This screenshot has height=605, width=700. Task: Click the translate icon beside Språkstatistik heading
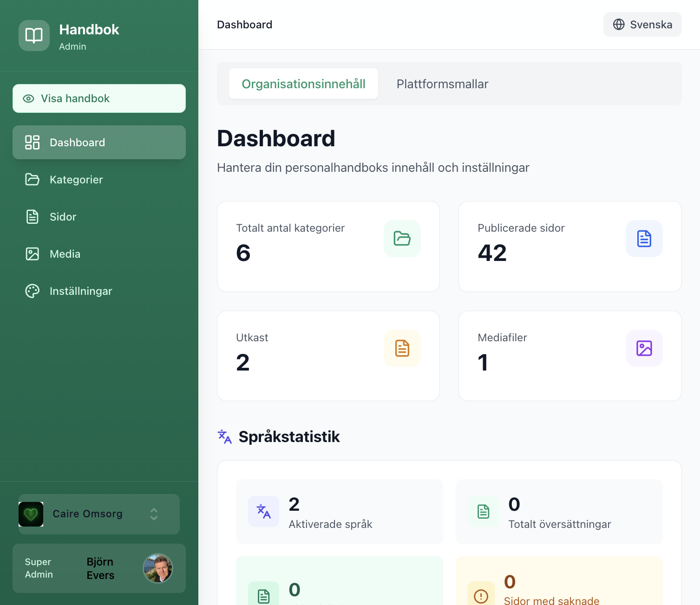coord(225,437)
